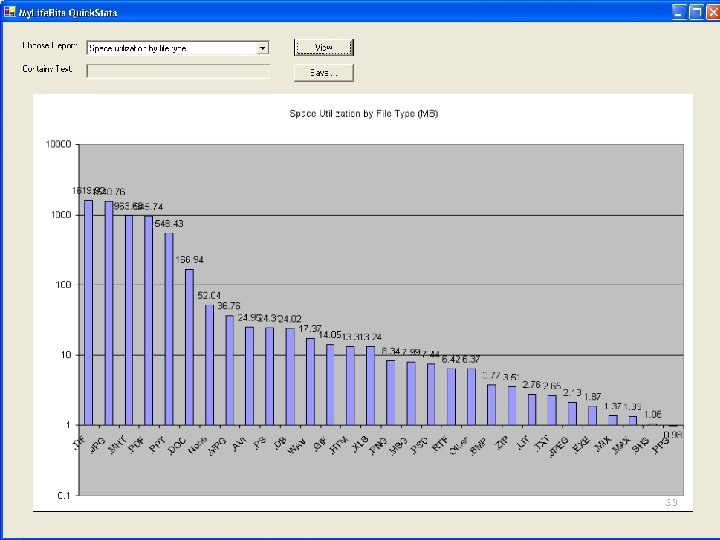Click the .PDF x-axis category label
Screen dimensions: 720x540
click(x=136, y=444)
